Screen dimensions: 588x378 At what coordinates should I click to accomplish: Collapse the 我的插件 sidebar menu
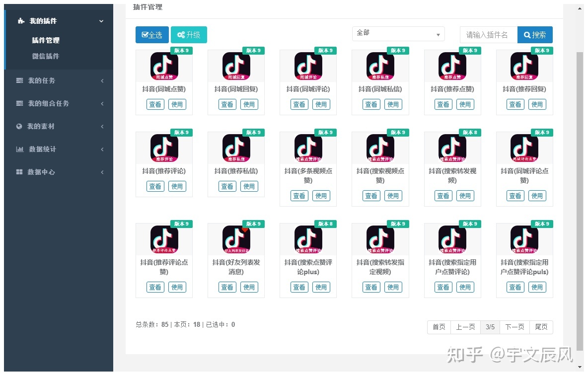59,21
